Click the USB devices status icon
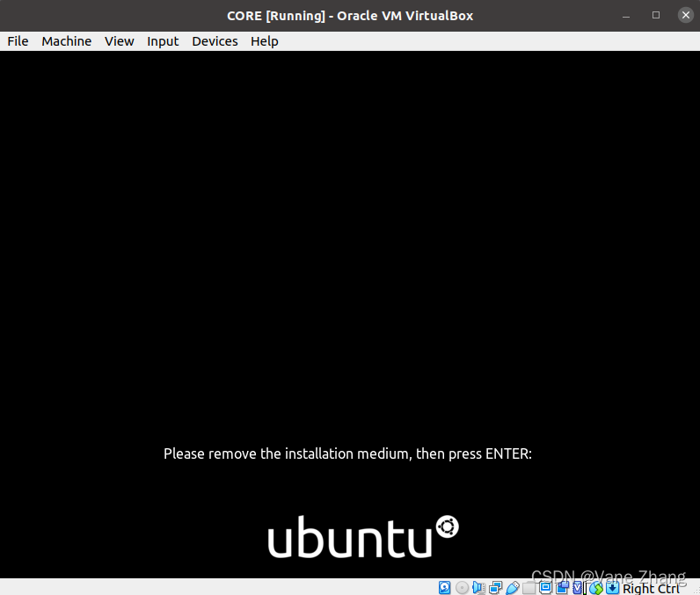The width and height of the screenshot is (700, 595). (x=513, y=588)
